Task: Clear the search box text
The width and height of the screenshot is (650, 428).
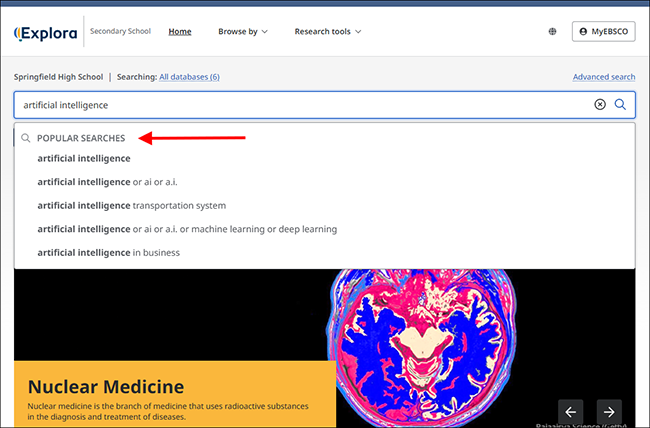Action: 600,105
